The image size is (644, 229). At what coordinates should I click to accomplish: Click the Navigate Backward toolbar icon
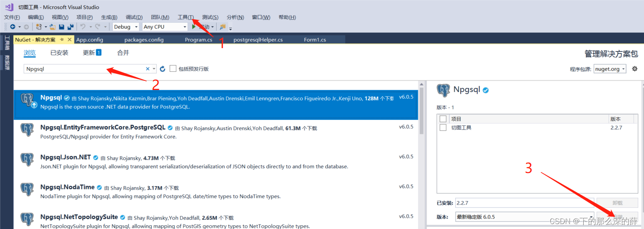pyautogui.click(x=12, y=27)
